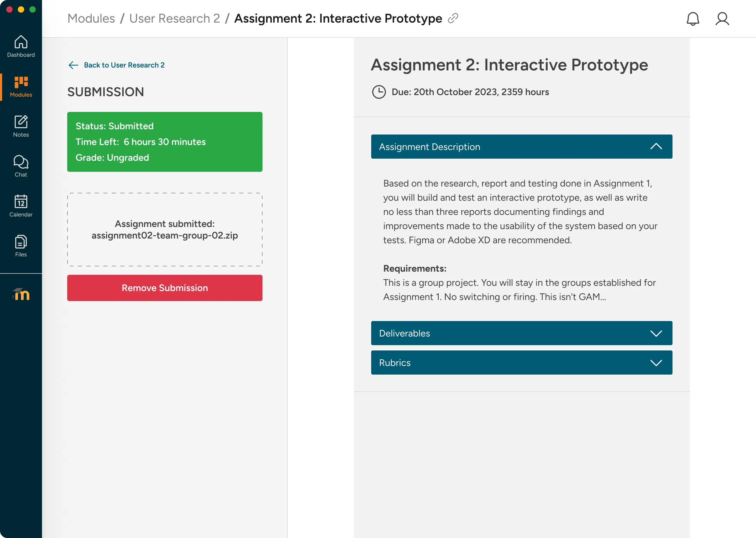This screenshot has height=538, width=756.
Task: Close the window with red button
Action: pyautogui.click(x=9, y=9)
